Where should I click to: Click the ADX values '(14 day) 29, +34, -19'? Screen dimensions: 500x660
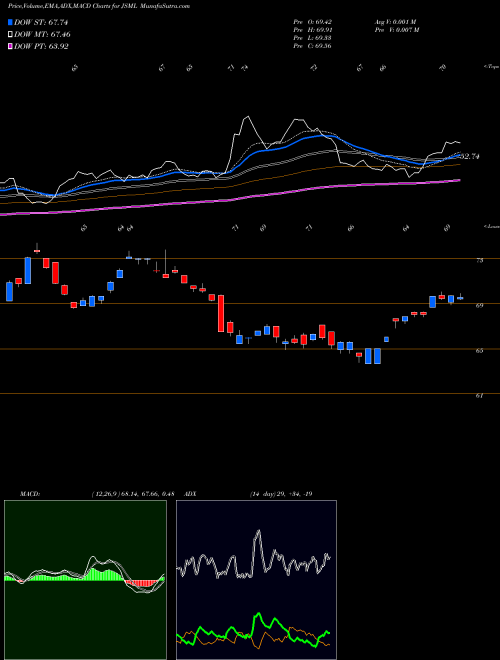click(281, 494)
